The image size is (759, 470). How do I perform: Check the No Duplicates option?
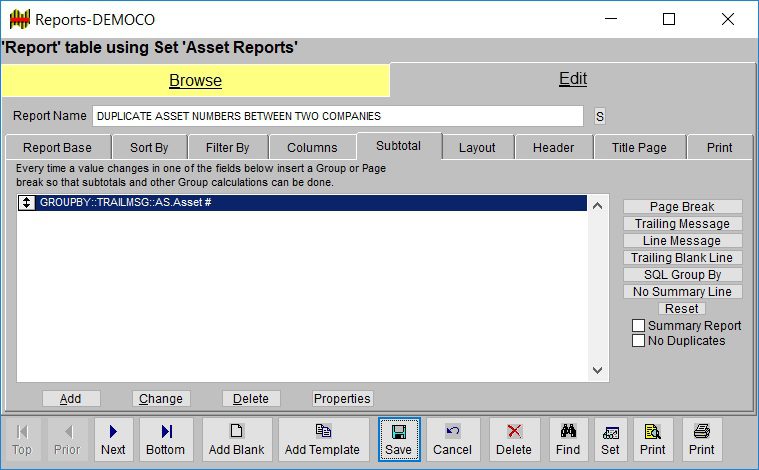pos(638,341)
